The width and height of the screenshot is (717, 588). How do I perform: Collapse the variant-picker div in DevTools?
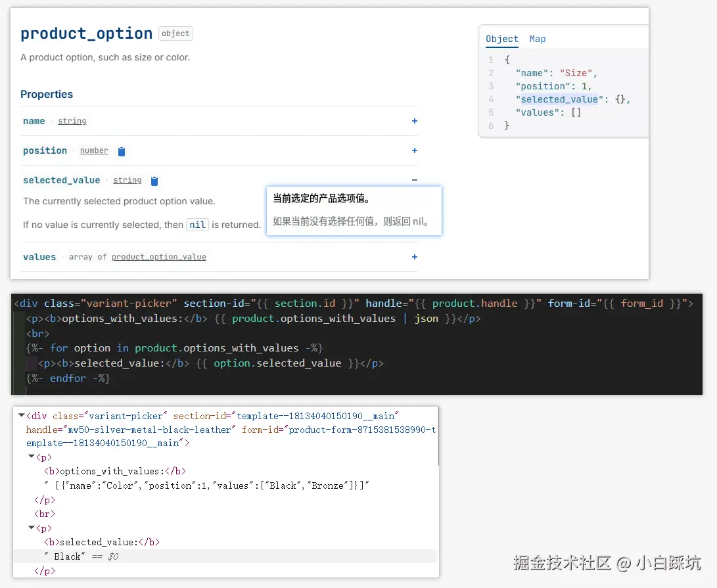point(21,415)
